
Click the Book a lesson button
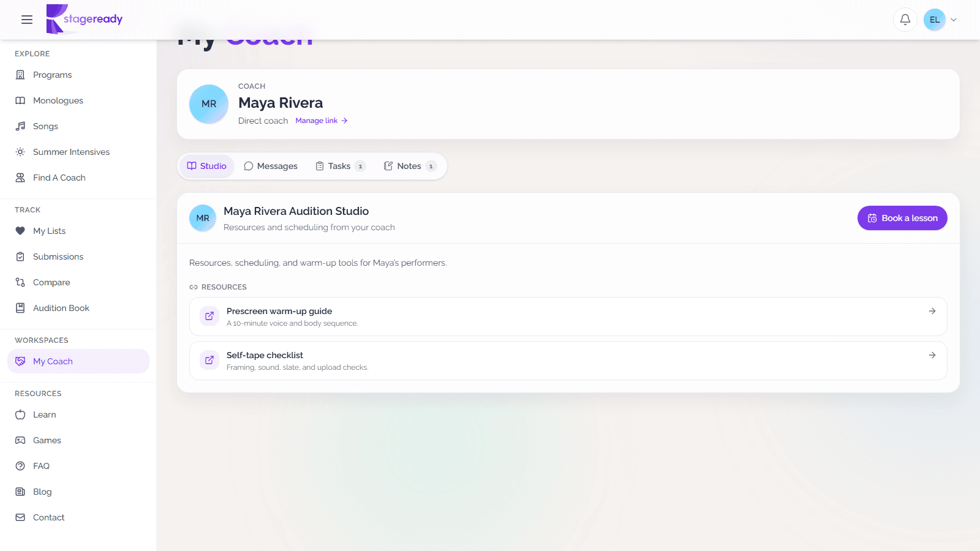tap(902, 218)
